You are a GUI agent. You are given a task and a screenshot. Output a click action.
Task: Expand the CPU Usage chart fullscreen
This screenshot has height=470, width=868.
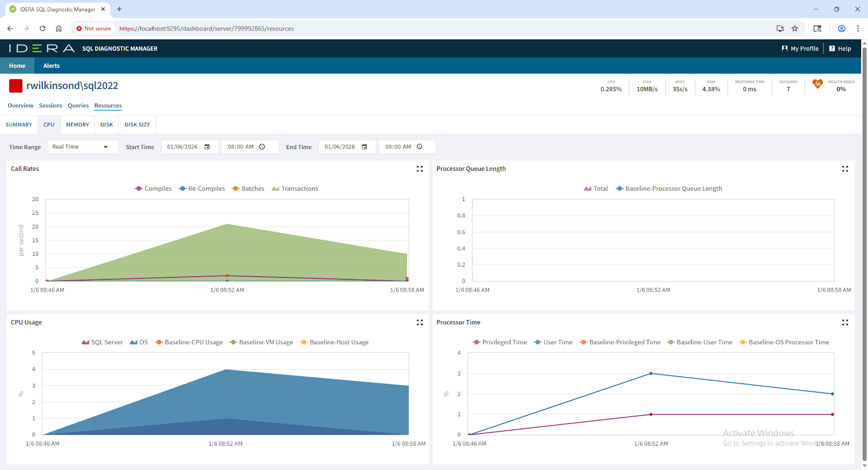click(x=419, y=323)
